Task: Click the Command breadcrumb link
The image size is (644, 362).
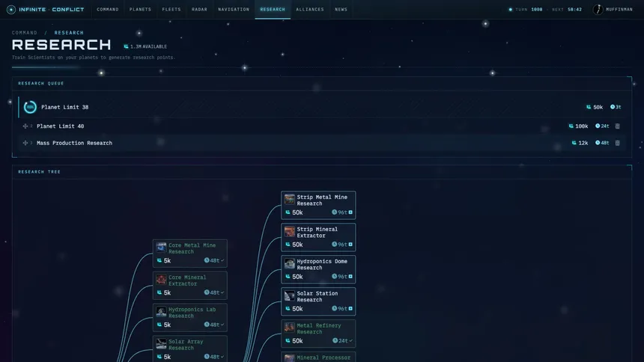Action: (x=25, y=32)
